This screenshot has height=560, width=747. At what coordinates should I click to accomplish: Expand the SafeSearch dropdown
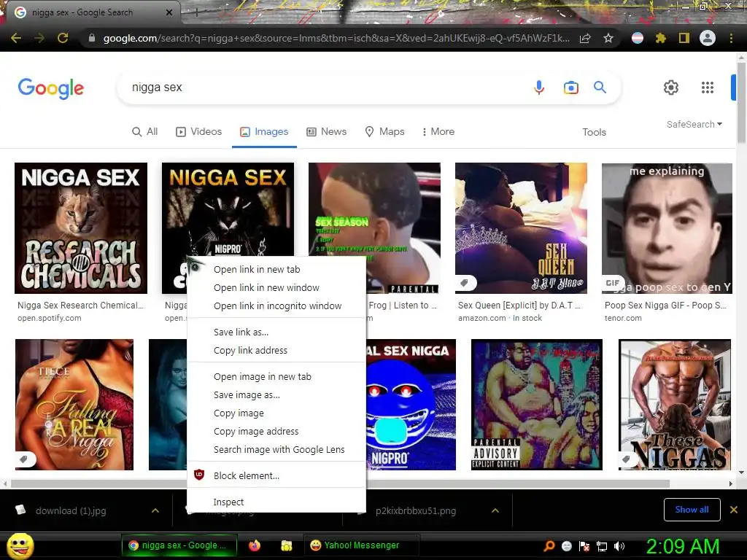pos(694,124)
